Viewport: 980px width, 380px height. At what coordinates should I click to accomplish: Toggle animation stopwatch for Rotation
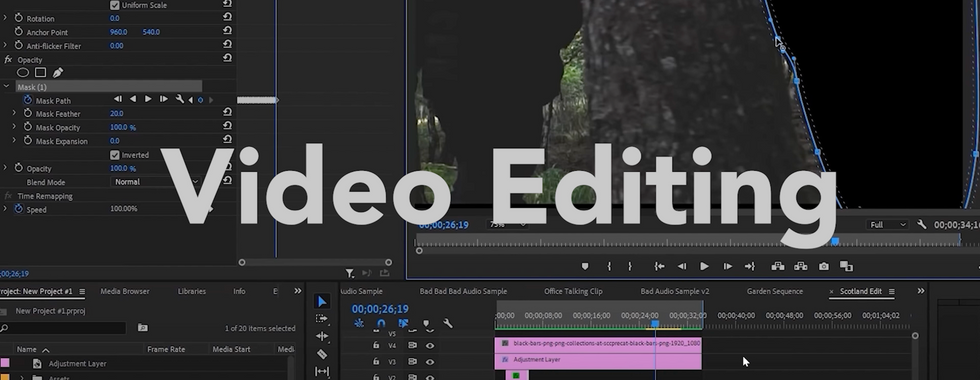click(x=18, y=18)
